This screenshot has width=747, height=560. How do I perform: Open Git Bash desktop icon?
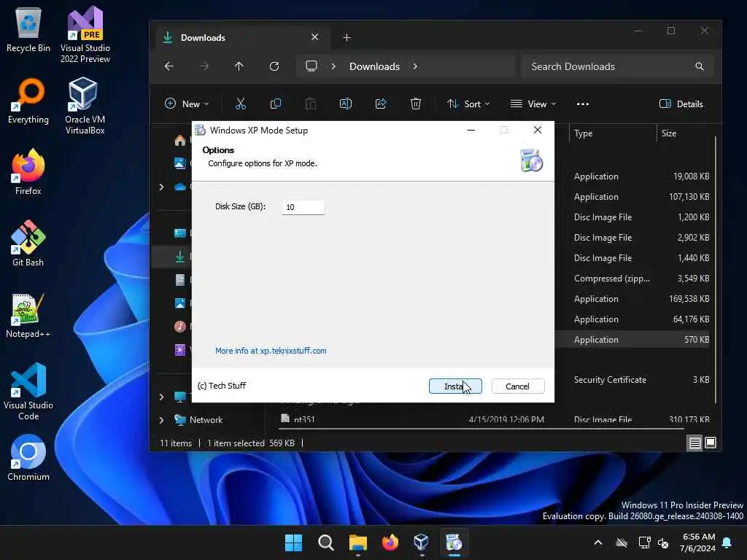click(28, 244)
